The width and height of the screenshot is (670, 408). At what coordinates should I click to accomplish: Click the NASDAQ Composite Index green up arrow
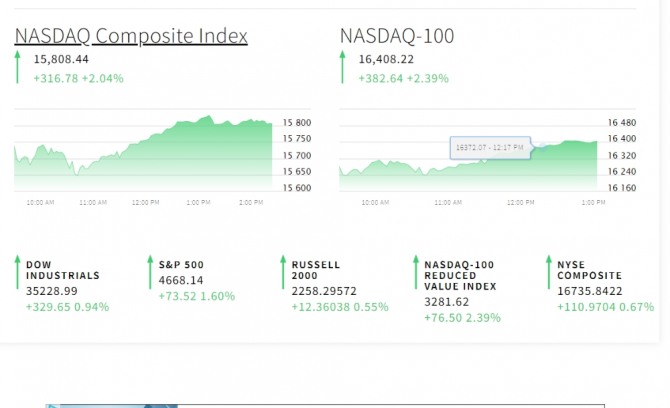coord(17,68)
